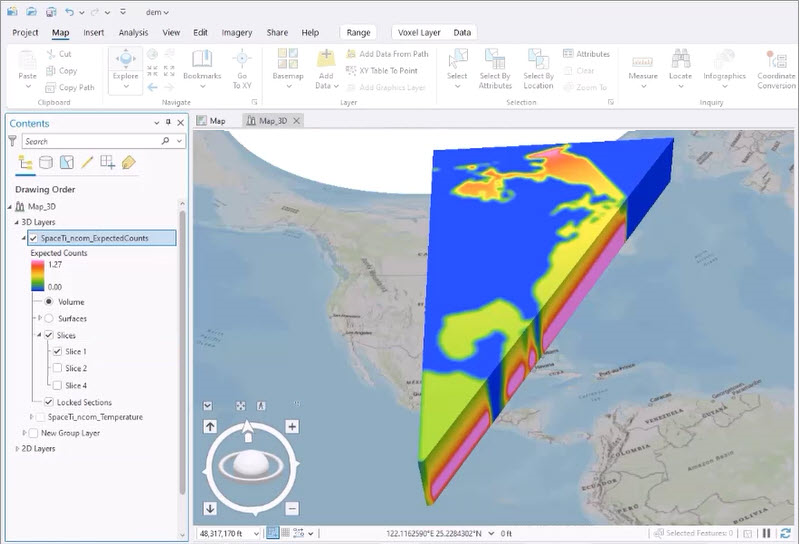This screenshot has height=544, width=800.
Task: Open coordinate display format dropdown
Action: pyautogui.click(x=491, y=533)
